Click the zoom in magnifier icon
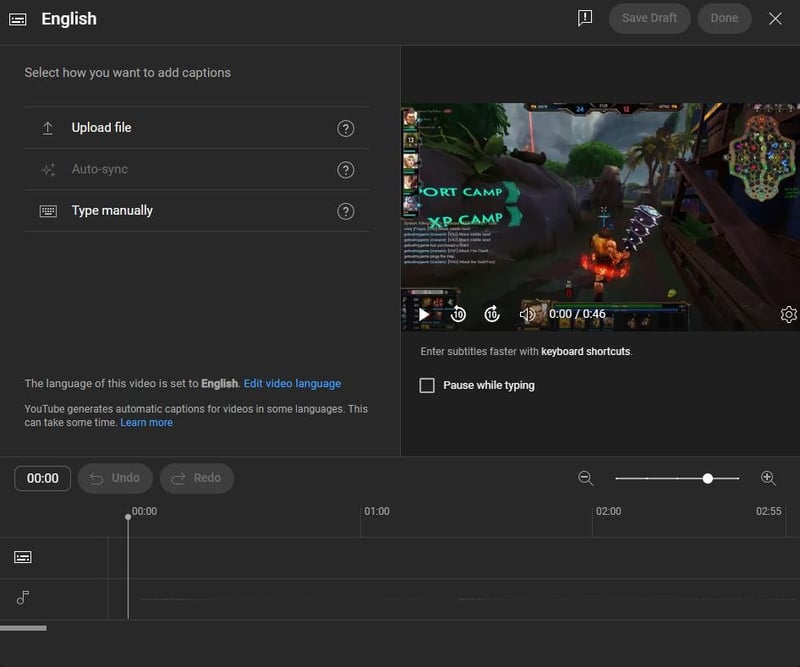This screenshot has width=800, height=667. pos(769,478)
